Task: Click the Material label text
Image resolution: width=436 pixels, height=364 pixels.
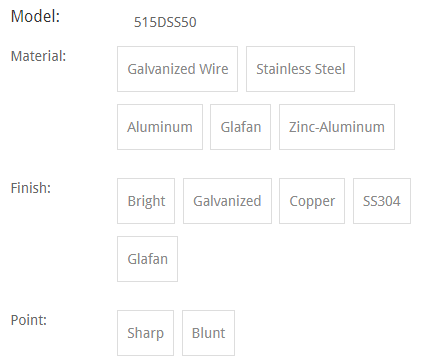Action: coord(38,56)
